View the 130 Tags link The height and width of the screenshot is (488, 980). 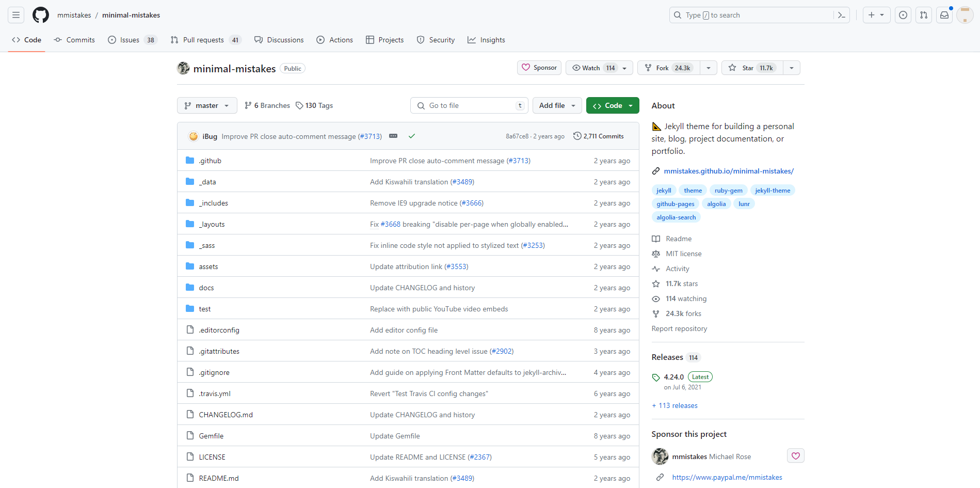pyautogui.click(x=314, y=105)
